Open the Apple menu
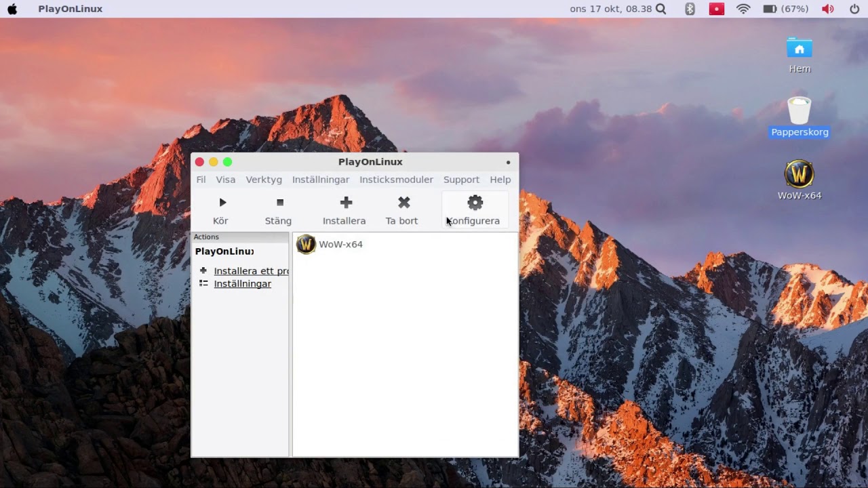Viewport: 868px width, 488px height. click(x=12, y=9)
